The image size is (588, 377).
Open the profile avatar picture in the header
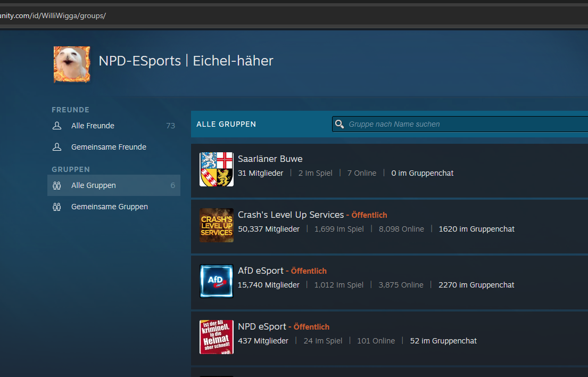pos(72,64)
